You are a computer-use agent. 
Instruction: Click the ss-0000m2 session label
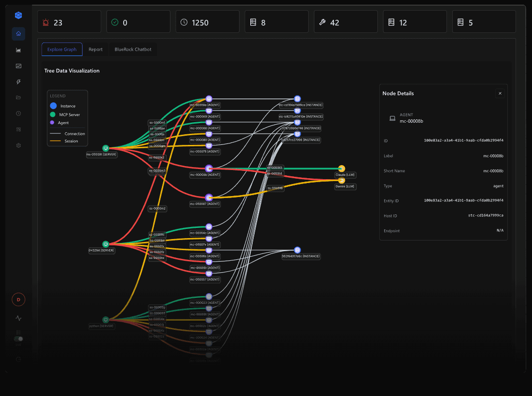[158, 209]
